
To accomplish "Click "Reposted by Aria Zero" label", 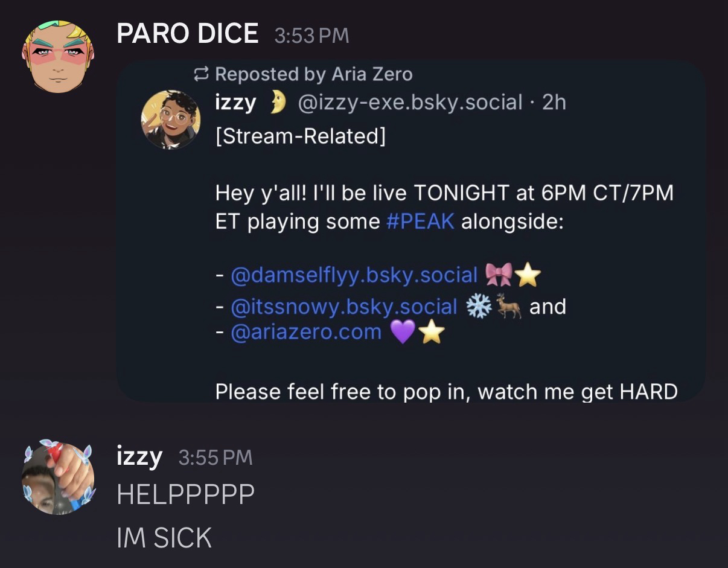I will point(314,74).
